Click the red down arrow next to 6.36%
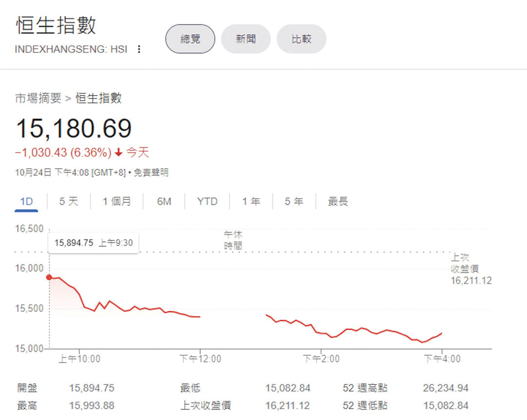The image size is (527, 420). tap(118, 153)
